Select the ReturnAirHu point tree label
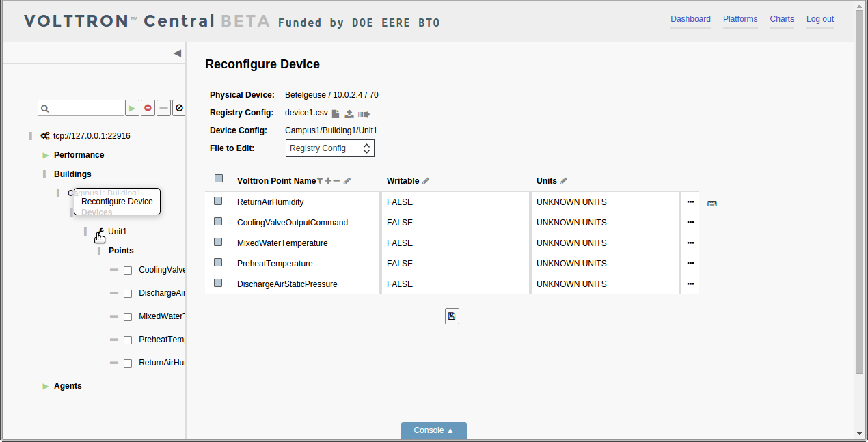 pos(161,363)
